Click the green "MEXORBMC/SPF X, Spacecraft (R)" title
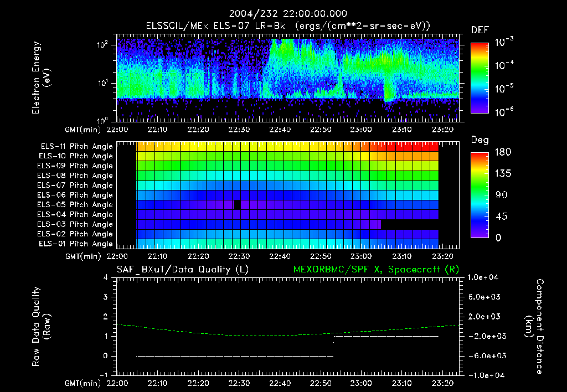The height and width of the screenshot is (392, 567). tap(376, 270)
